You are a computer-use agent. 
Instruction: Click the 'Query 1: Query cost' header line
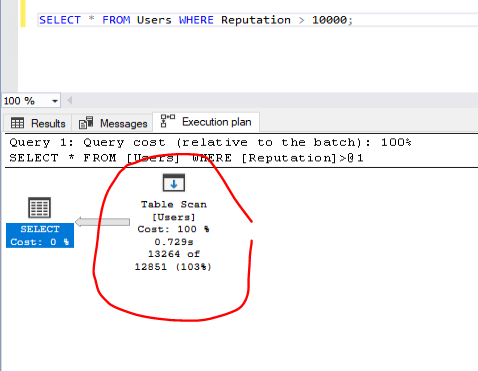(210, 143)
